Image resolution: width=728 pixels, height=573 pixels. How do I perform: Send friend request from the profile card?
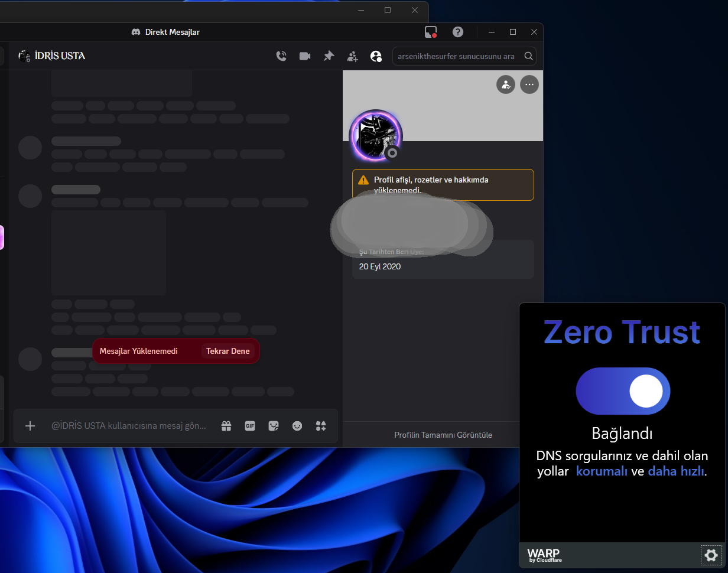point(506,84)
